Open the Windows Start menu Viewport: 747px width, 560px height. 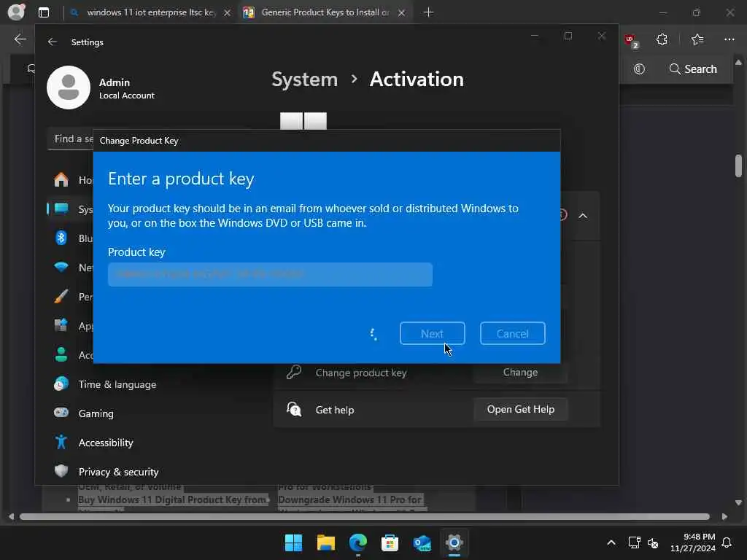click(293, 542)
